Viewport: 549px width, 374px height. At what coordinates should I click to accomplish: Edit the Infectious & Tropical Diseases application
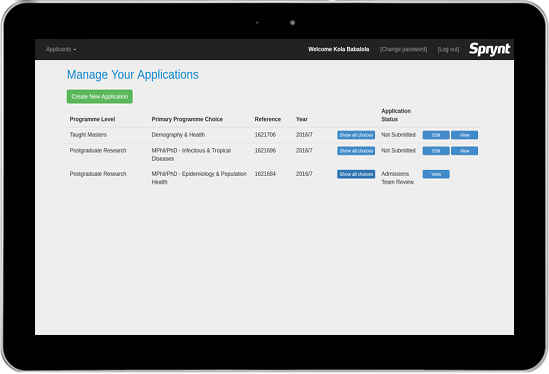pyautogui.click(x=436, y=151)
